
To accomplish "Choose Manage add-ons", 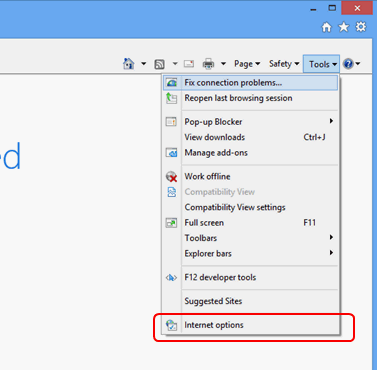I will point(250,153).
